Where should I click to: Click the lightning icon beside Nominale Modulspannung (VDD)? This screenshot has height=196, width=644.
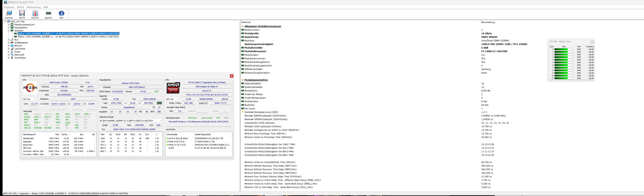[x=242, y=112]
